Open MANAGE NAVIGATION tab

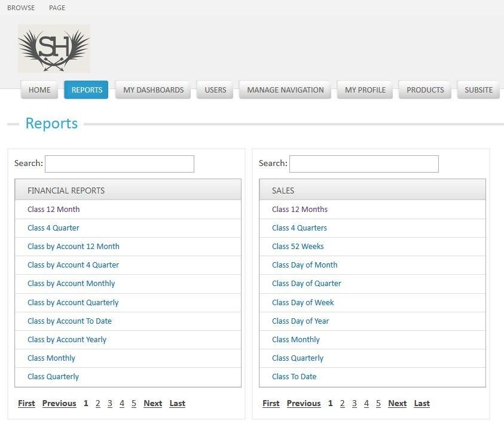[285, 90]
